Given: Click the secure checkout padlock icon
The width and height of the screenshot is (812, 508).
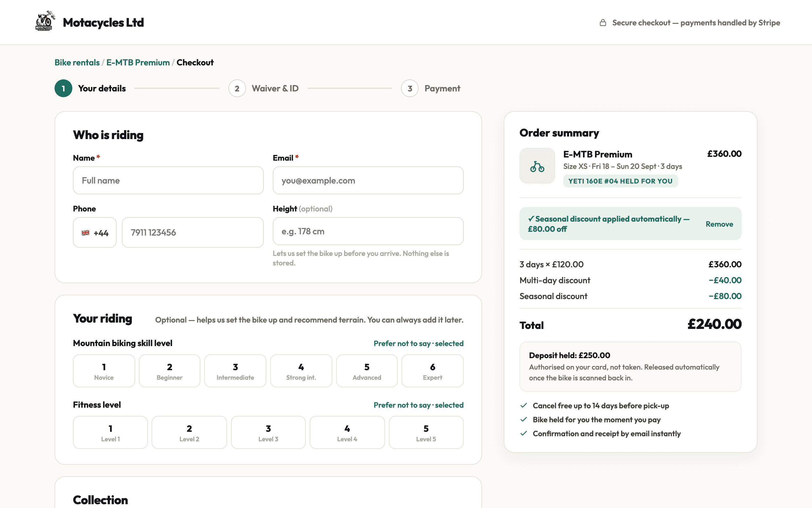Looking at the screenshot, I should point(603,23).
